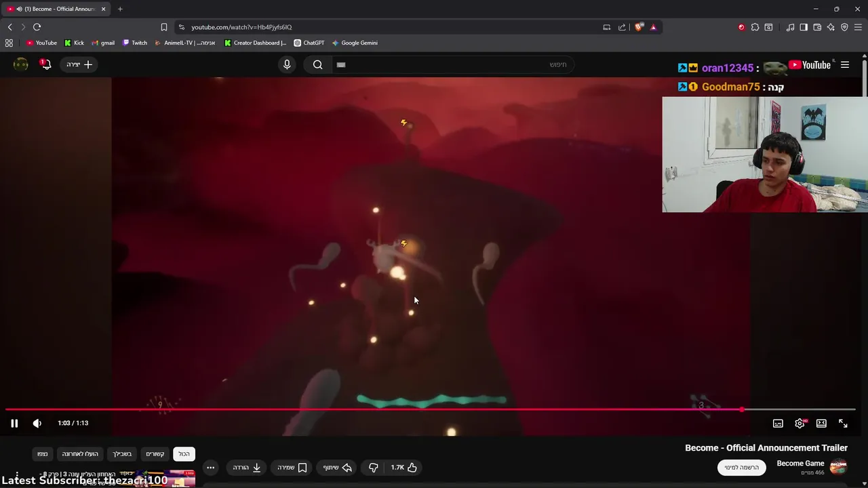The image size is (868, 488).
Task: Open the Brave Wallet icon
Action: [817, 27]
